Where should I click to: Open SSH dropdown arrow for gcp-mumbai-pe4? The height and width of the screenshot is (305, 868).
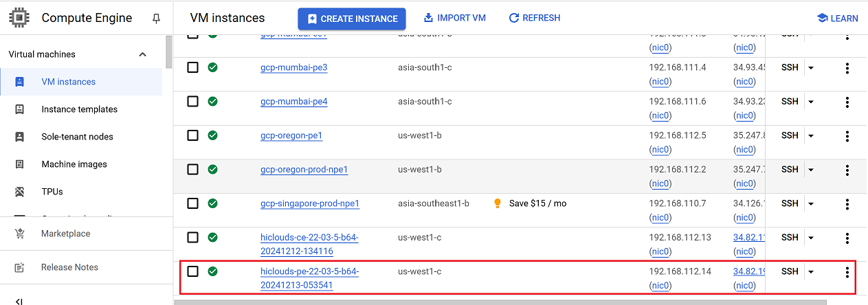[x=811, y=102]
